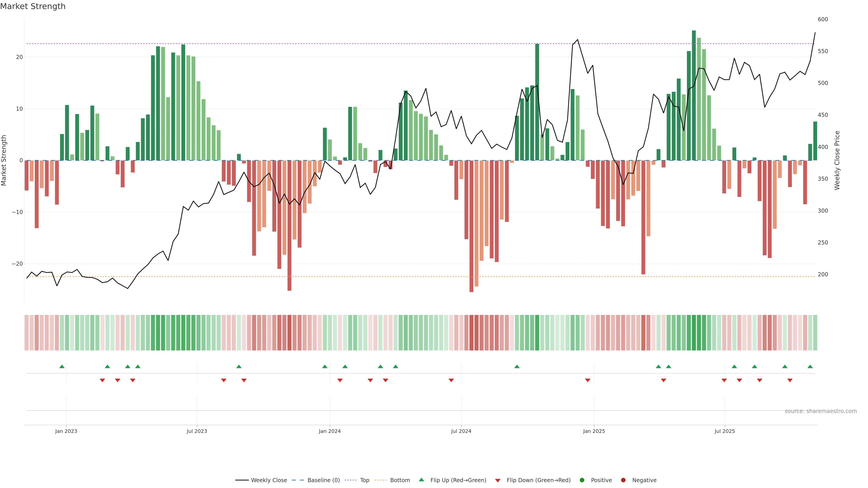Click the Jul 2024 x-axis label
The image size is (868, 488).
(x=461, y=431)
